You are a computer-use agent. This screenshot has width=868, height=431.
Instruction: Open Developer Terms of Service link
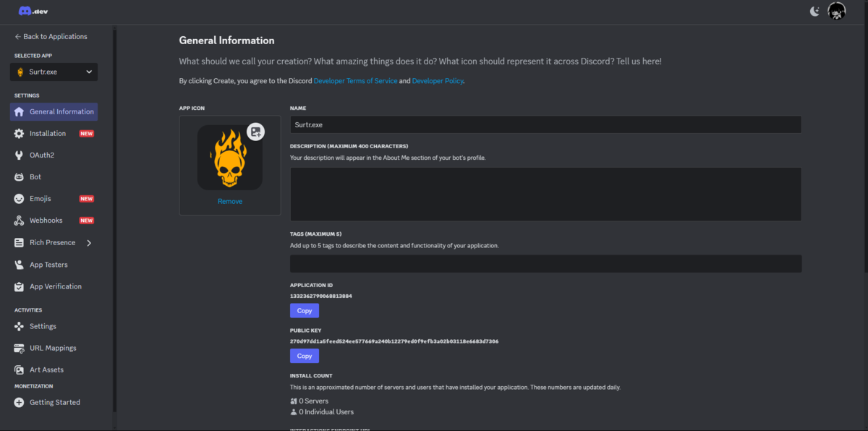355,81
